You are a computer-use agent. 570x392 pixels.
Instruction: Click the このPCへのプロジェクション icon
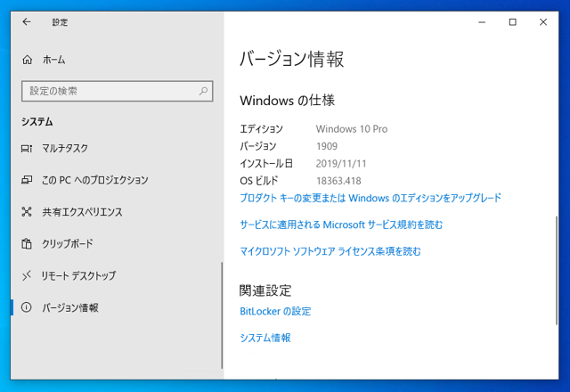[x=27, y=180]
